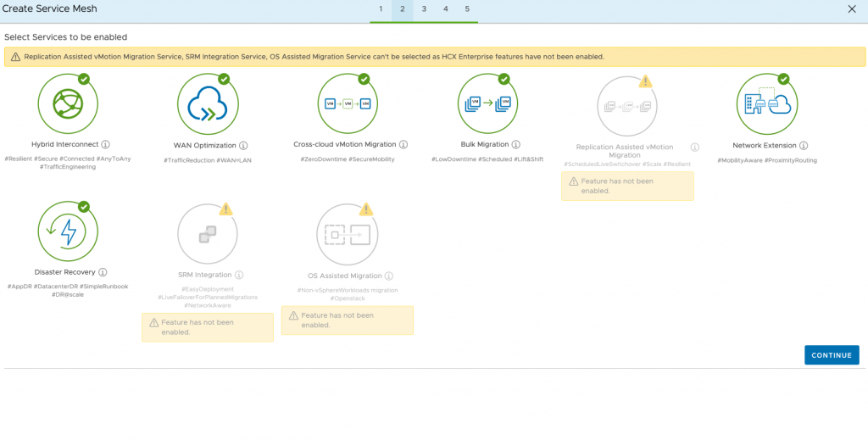868x440 pixels.
Task: Click the OS Assisted Migration label
Action: [x=345, y=276]
